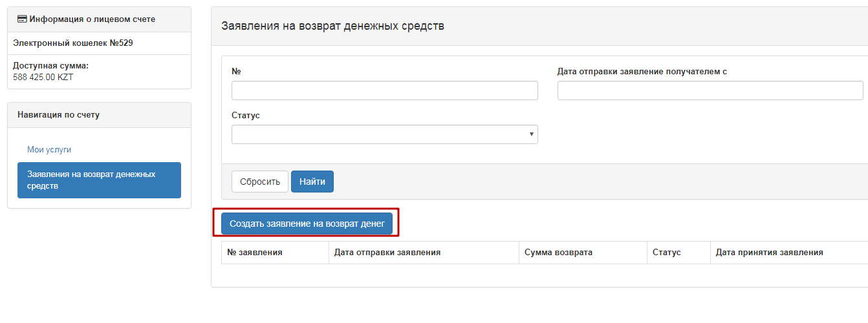Click the Дата принятия заявления column header
The height and width of the screenshot is (323, 868).
pos(769,253)
